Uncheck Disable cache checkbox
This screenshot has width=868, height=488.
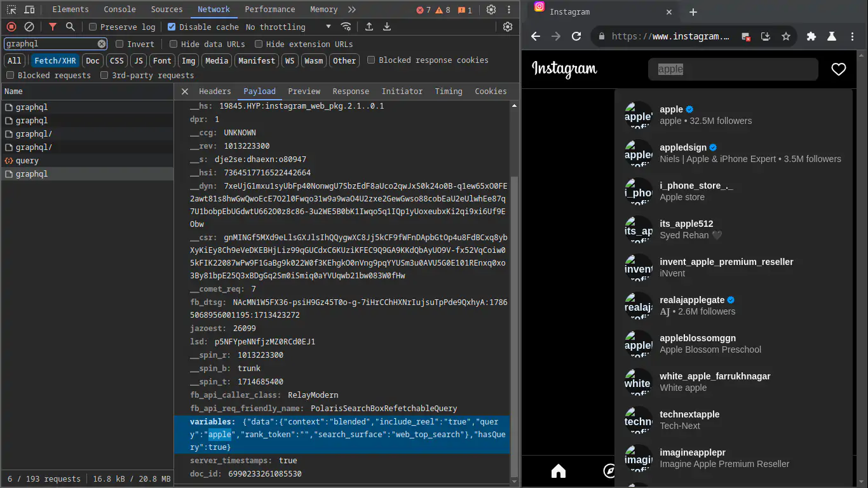tap(172, 27)
